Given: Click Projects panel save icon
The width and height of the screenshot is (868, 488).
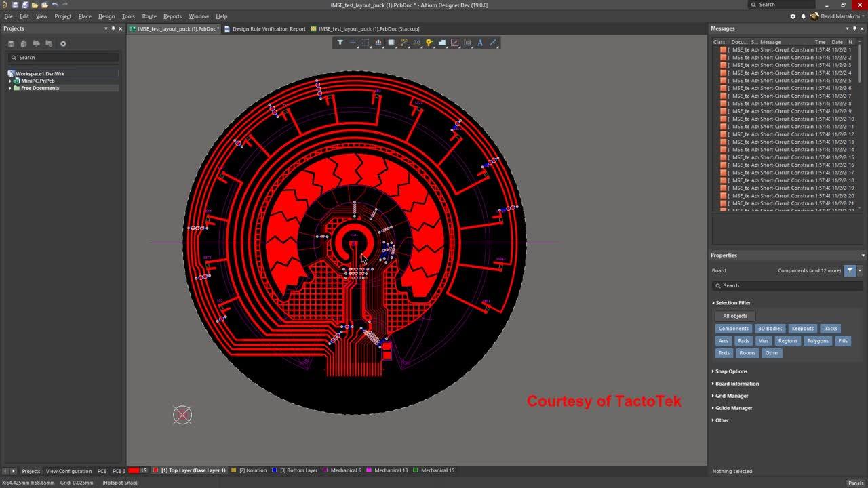Looking at the screenshot, I should pos(11,43).
